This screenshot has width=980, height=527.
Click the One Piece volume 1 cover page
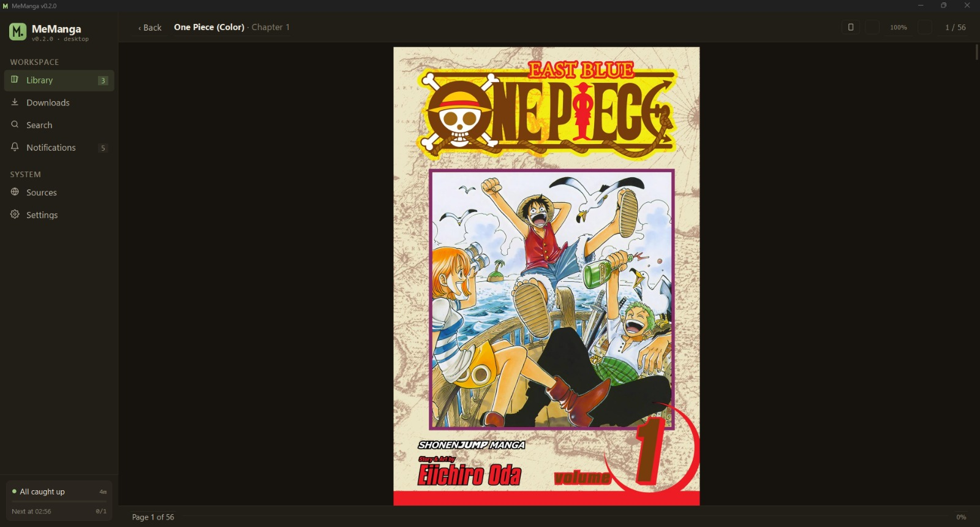pyautogui.click(x=546, y=276)
